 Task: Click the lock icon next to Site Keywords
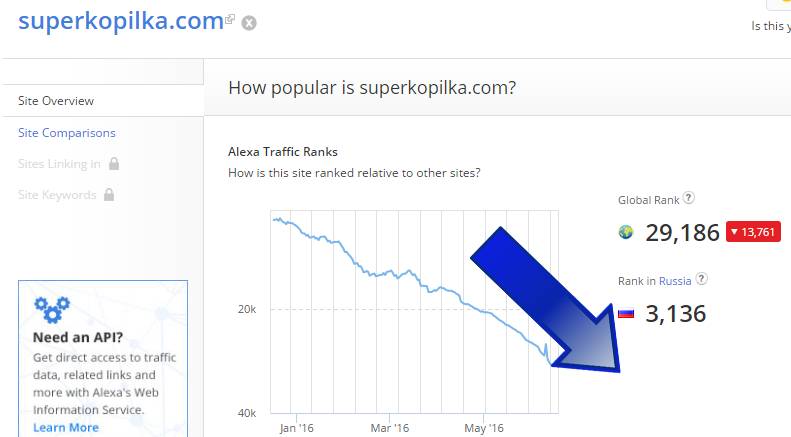pyautogui.click(x=109, y=195)
